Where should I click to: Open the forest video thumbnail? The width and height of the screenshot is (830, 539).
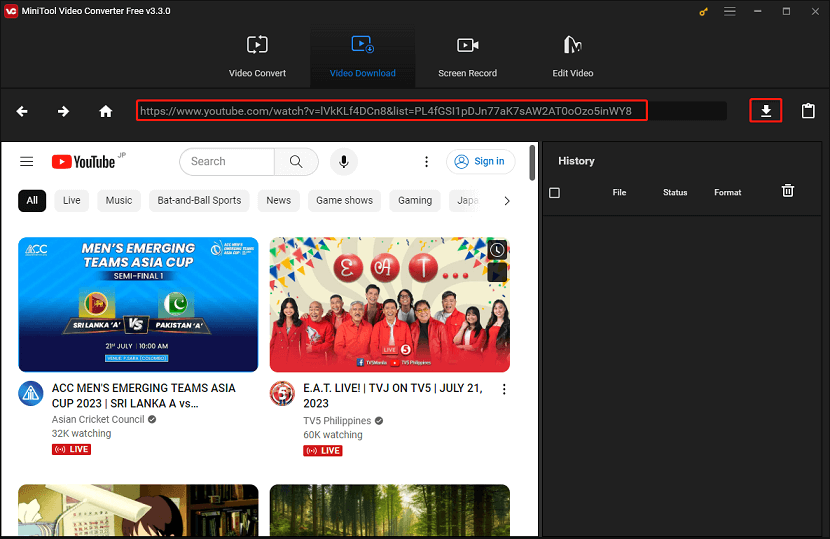[x=390, y=510]
